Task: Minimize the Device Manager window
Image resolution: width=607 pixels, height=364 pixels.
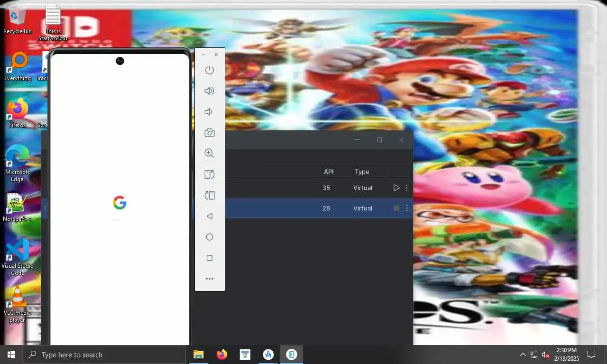Action: (357, 140)
